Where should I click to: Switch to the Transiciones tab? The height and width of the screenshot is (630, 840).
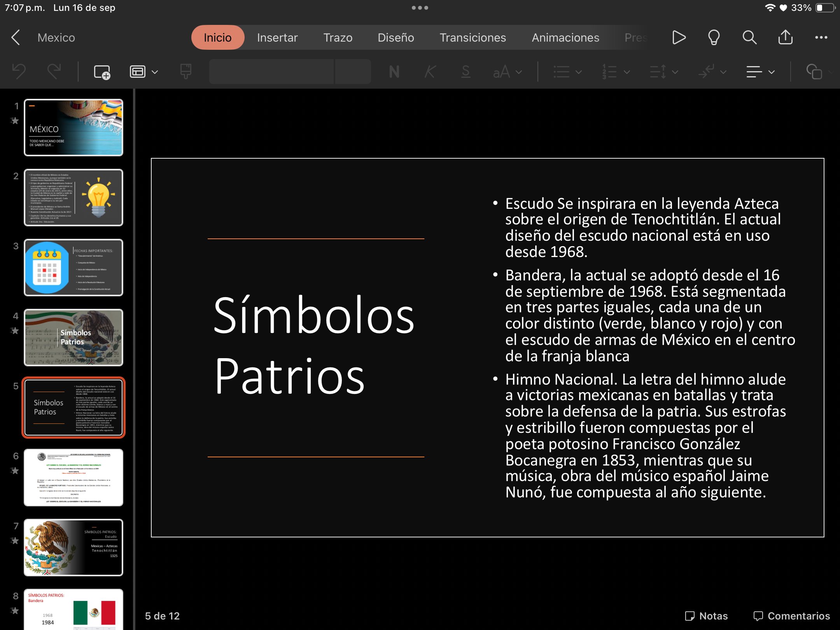(x=473, y=38)
